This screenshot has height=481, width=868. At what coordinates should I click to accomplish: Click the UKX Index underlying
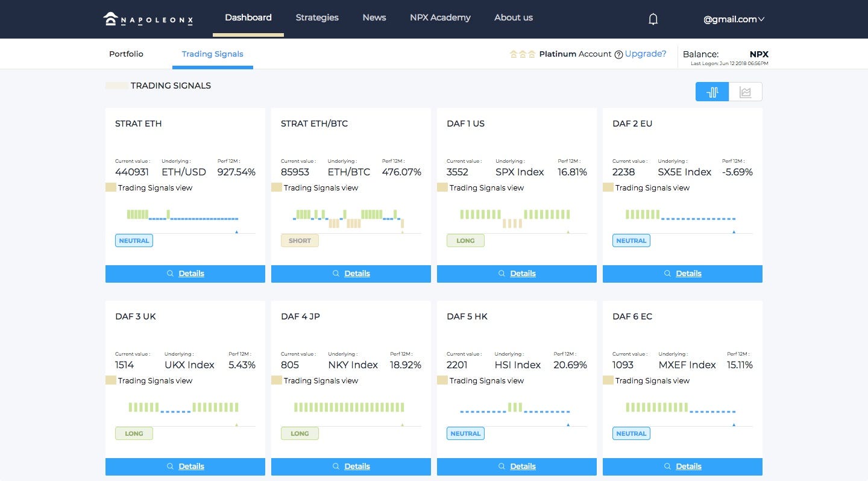tap(189, 365)
